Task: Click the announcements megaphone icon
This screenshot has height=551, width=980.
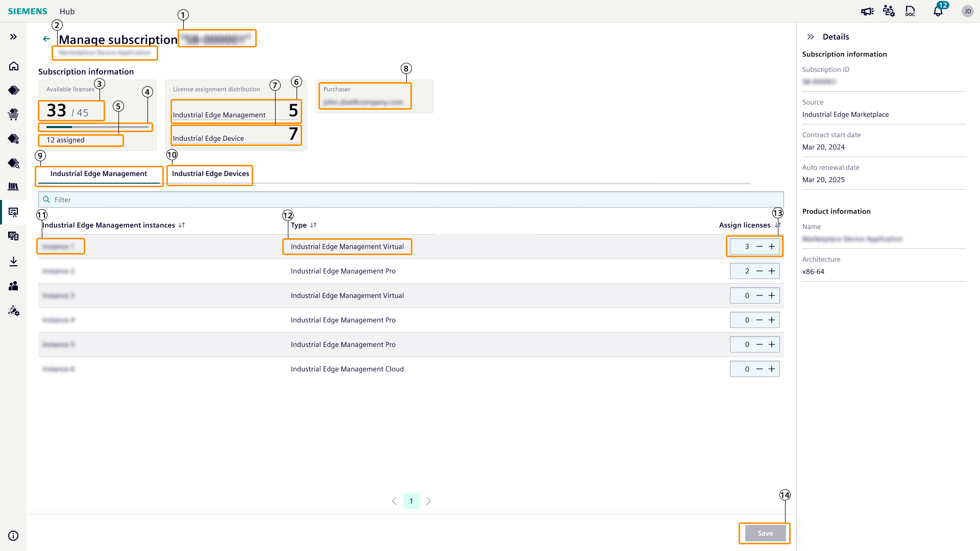Action: pyautogui.click(x=867, y=11)
